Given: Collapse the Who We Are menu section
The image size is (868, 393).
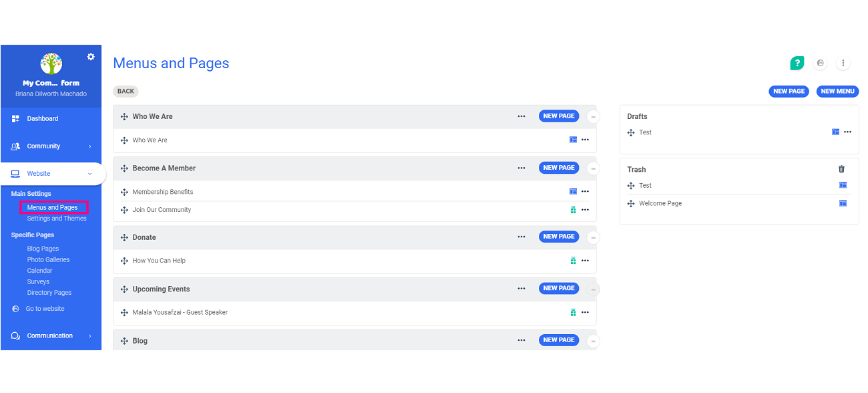Looking at the screenshot, I should pos(593,116).
